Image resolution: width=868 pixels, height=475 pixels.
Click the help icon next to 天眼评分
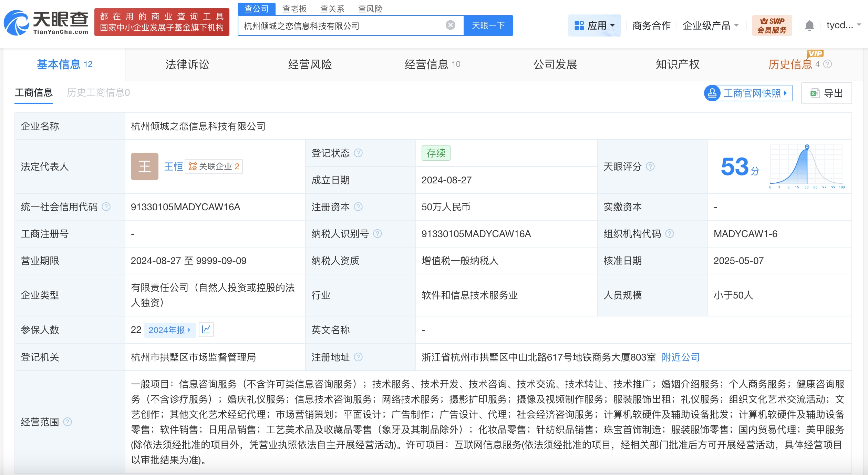pyautogui.click(x=650, y=167)
